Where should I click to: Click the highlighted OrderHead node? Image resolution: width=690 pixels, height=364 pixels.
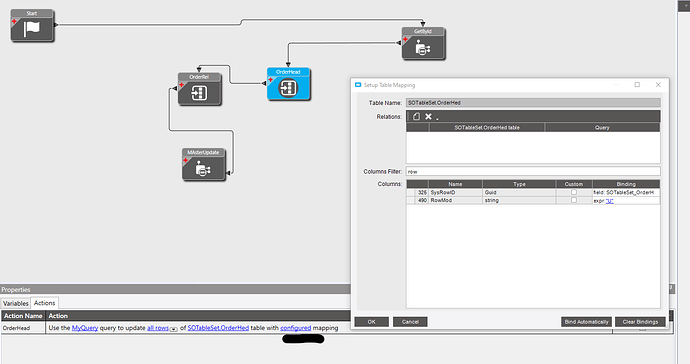(x=288, y=84)
